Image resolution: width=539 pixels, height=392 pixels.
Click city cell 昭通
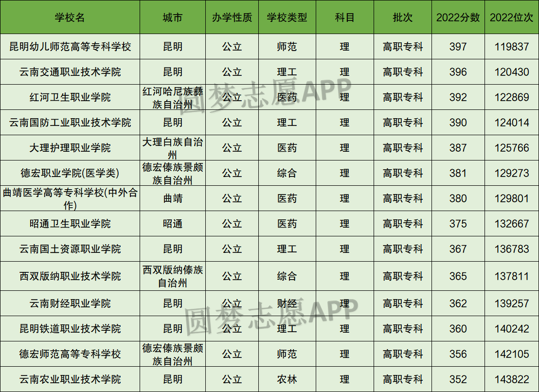tap(173, 224)
